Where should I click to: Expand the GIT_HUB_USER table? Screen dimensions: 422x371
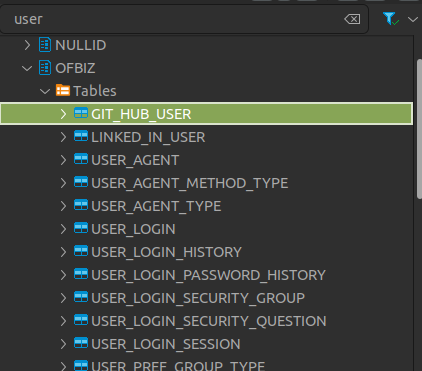click(x=63, y=114)
